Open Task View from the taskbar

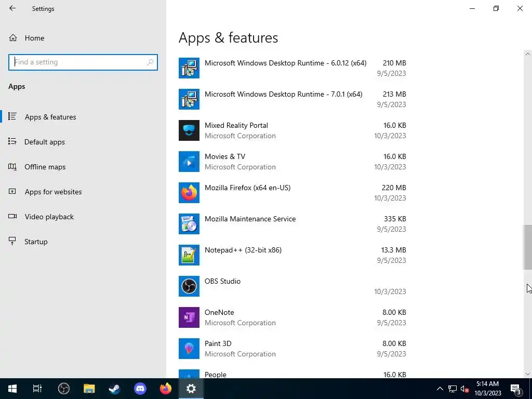pos(37,389)
